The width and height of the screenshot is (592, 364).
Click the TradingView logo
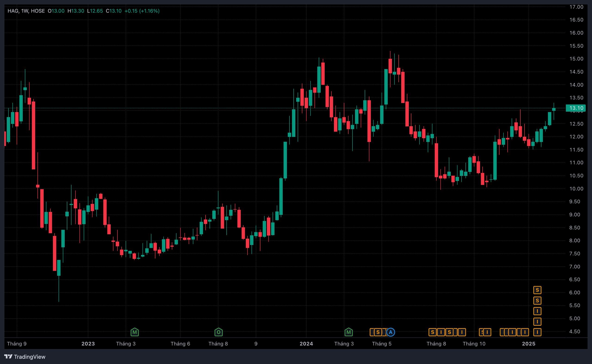25,357
